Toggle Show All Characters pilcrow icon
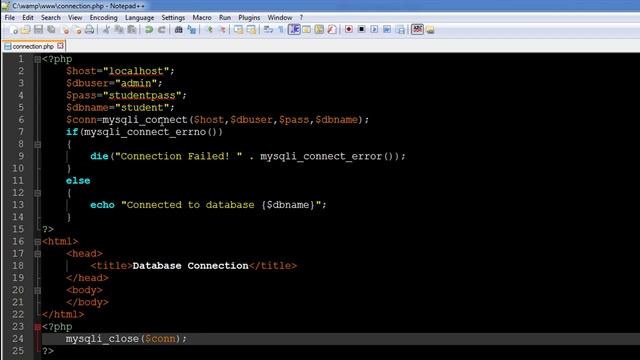Screen dimensions: 640x360 pyautogui.click(x=281, y=29)
